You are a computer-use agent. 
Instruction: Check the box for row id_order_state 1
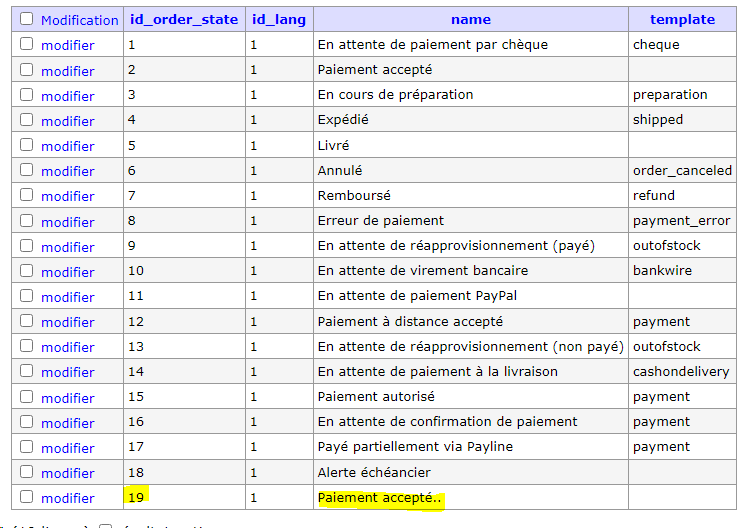tap(26, 44)
